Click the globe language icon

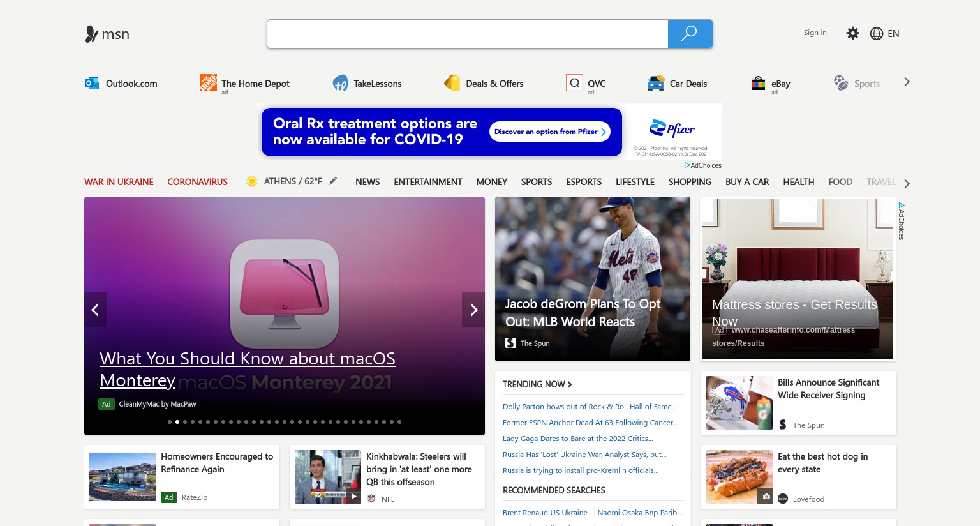(877, 34)
